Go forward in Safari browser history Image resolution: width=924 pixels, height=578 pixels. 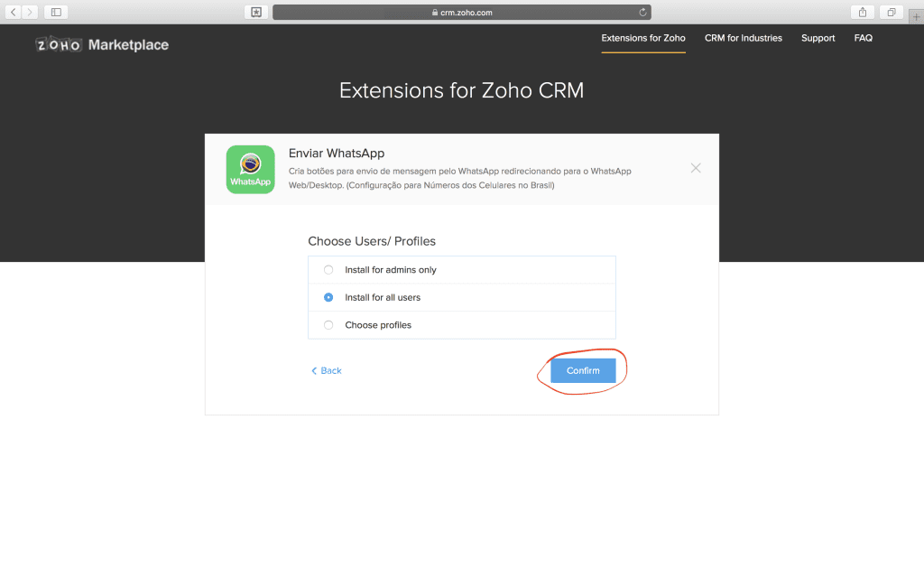pos(31,12)
